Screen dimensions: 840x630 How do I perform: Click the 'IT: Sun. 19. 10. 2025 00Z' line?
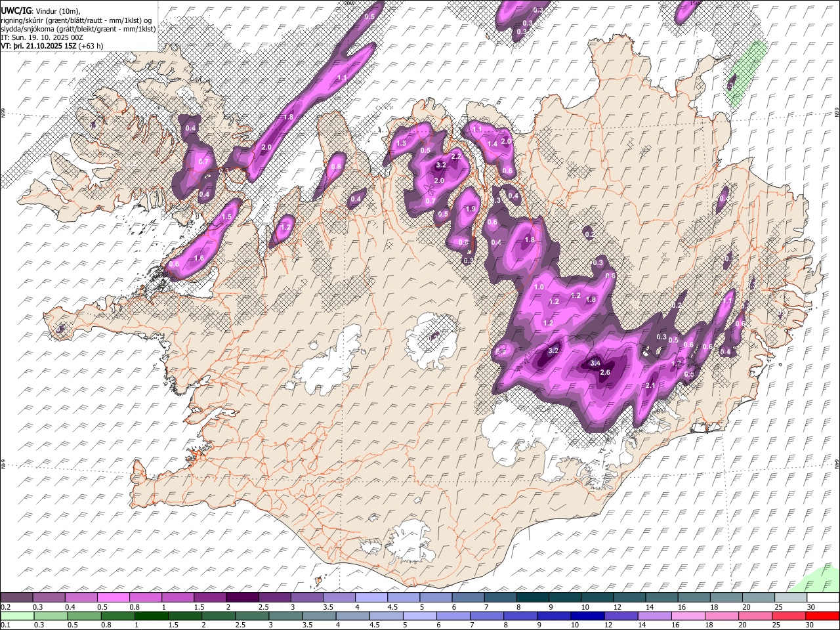[42, 37]
